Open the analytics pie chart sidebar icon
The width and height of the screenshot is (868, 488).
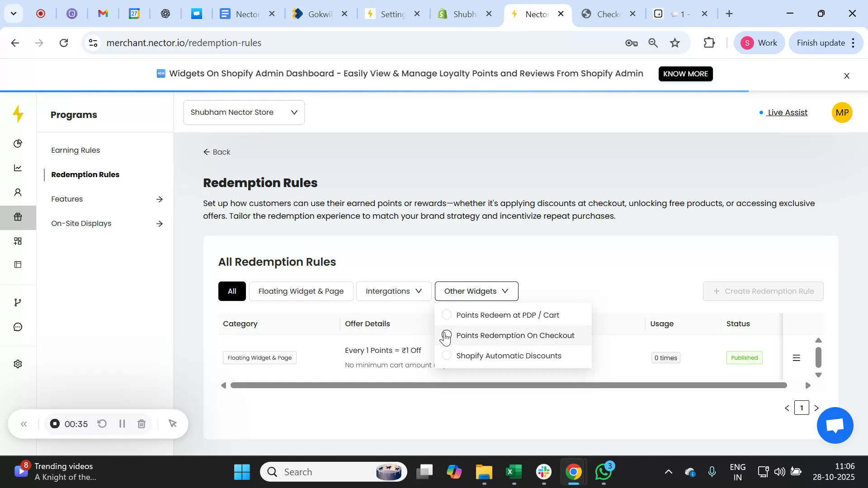(18, 144)
